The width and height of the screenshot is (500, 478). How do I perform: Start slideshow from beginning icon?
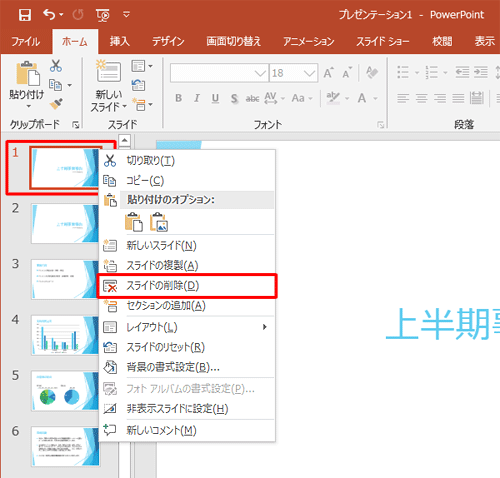coord(102,15)
